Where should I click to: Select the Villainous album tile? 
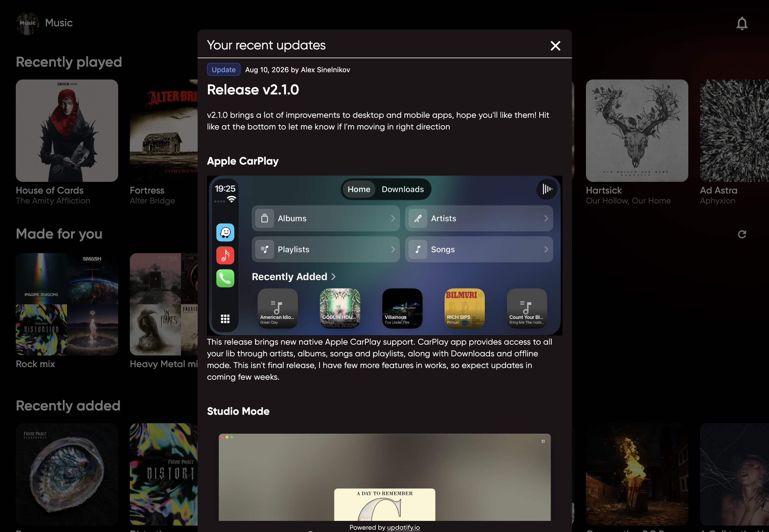pos(402,308)
